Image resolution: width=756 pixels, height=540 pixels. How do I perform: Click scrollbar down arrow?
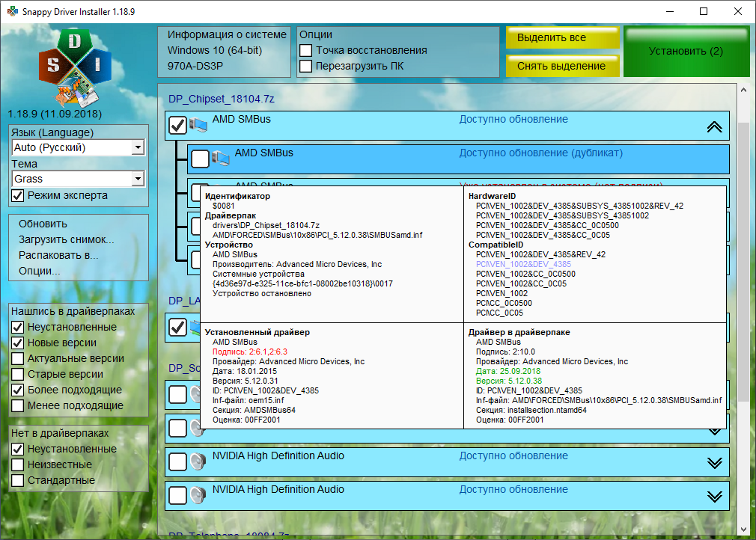tap(743, 529)
